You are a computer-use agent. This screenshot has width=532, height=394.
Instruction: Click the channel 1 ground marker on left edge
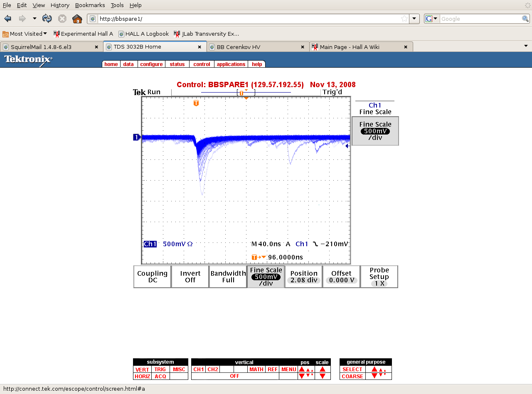pos(137,137)
